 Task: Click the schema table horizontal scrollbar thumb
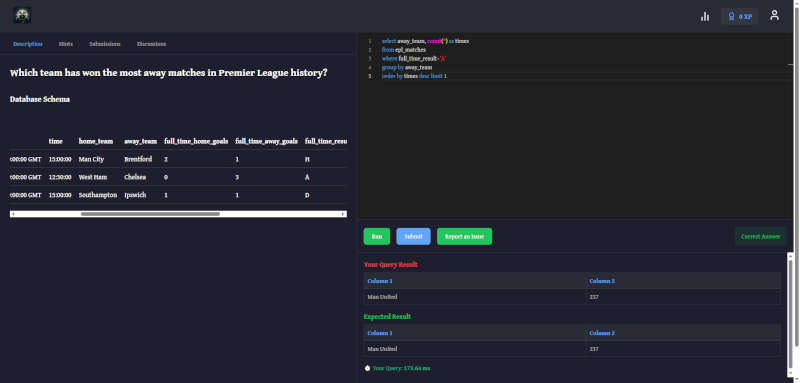click(x=150, y=214)
